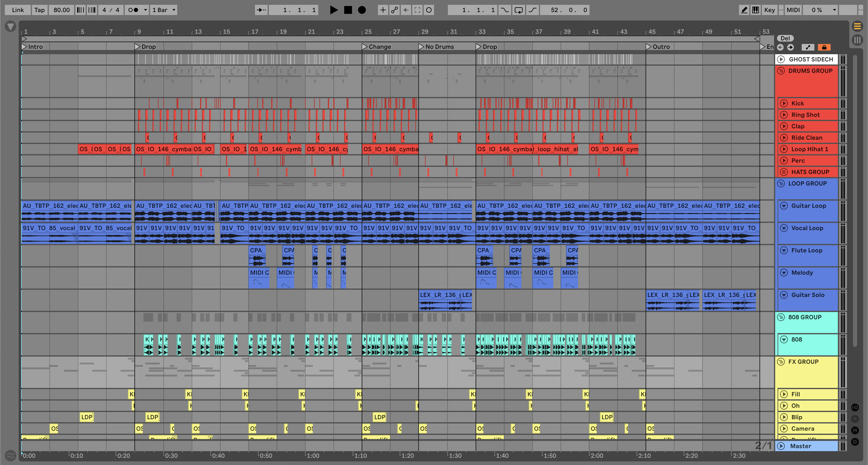Select the Master track header
The width and height of the screenshot is (868, 465).
(x=809, y=446)
